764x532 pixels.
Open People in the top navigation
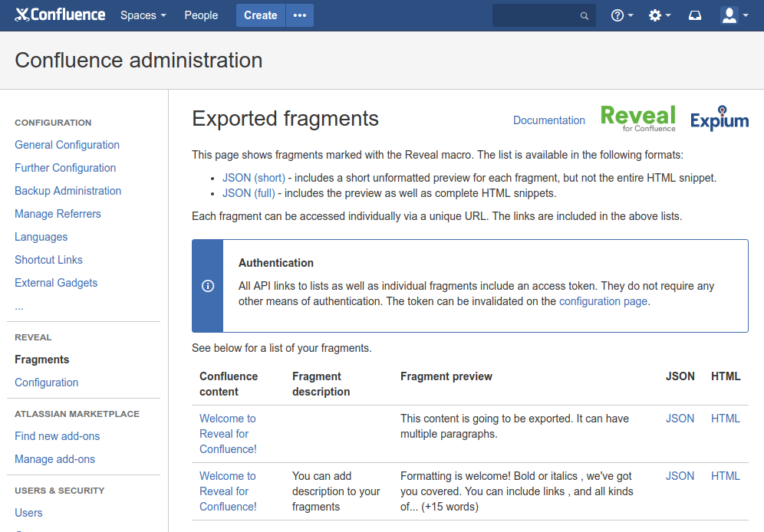coord(201,15)
